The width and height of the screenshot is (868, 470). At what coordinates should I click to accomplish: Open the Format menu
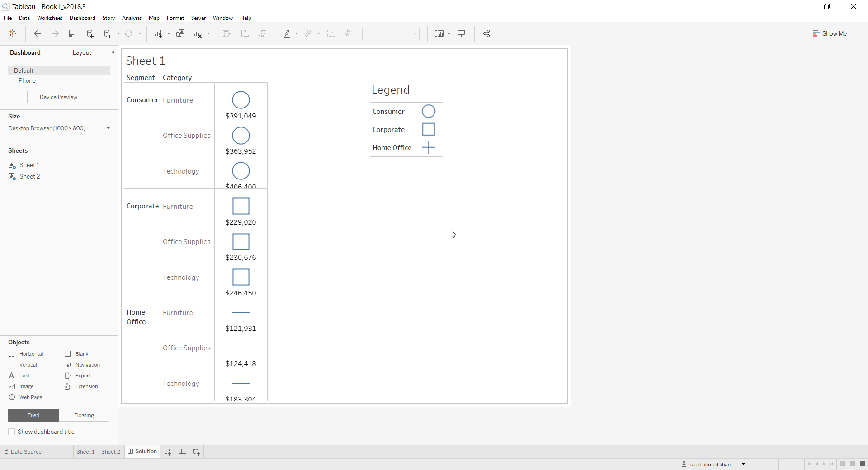[175, 18]
